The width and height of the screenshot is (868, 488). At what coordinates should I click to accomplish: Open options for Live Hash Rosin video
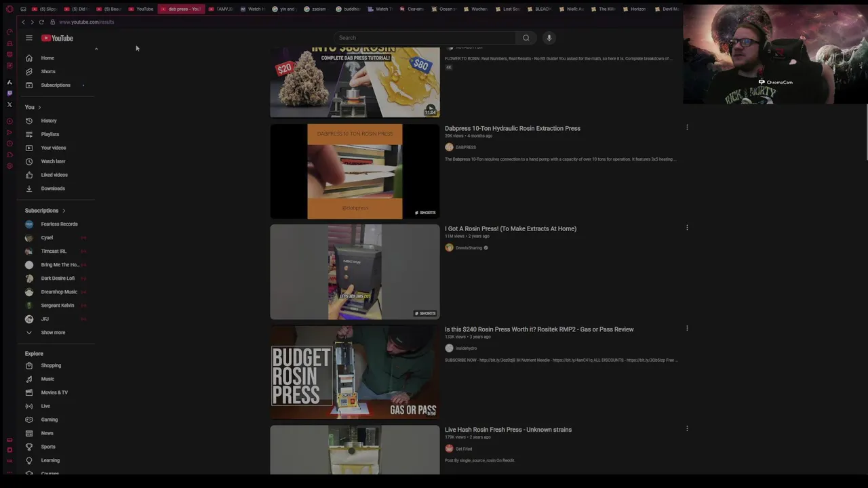(687, 429)
